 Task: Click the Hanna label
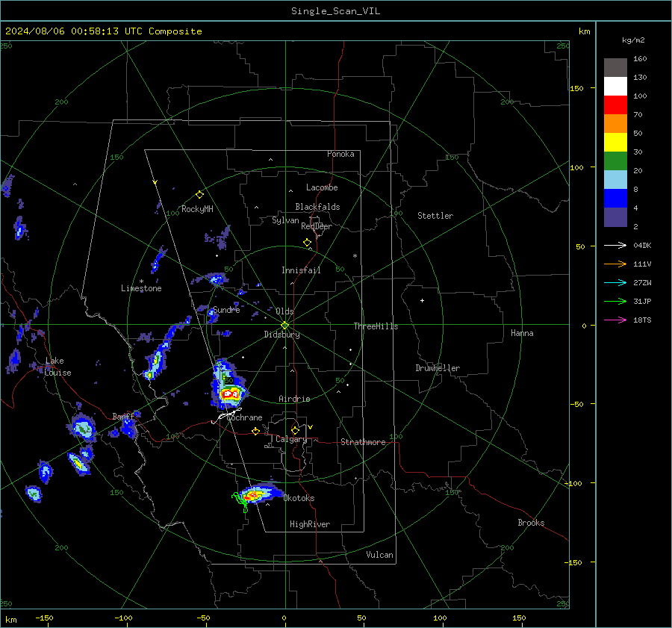pos(522,333)
